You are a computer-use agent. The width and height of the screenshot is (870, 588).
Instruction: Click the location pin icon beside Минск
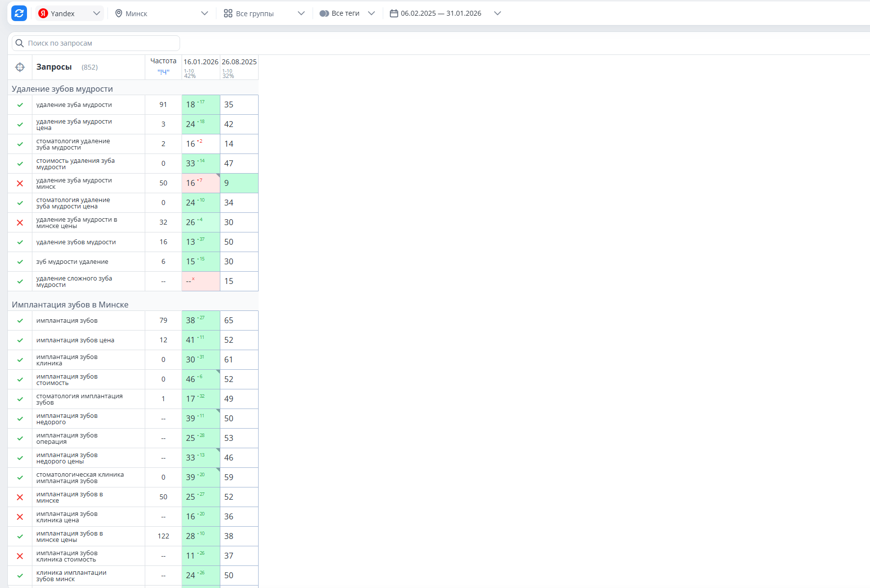tap(119, 13)
